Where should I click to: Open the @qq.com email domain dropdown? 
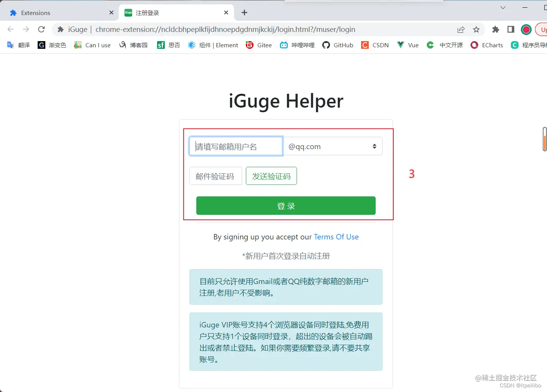[333, 146]
